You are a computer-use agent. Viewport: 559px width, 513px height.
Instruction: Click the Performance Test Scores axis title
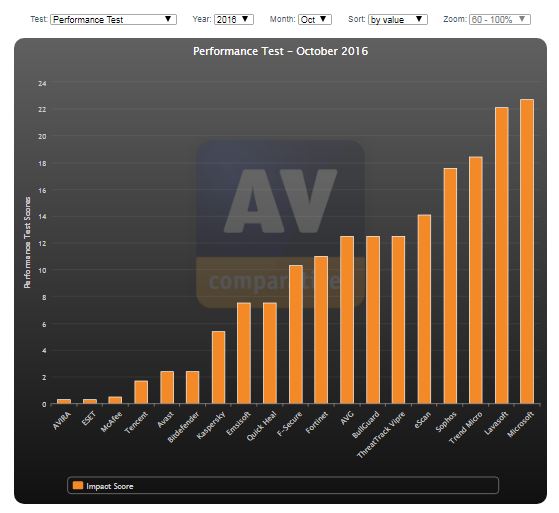pos(27,242)
